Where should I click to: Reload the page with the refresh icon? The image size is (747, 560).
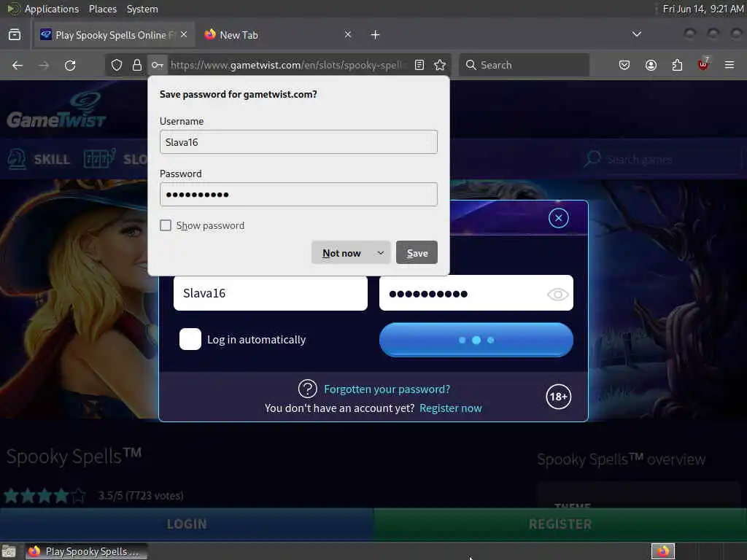pos(70,65)
